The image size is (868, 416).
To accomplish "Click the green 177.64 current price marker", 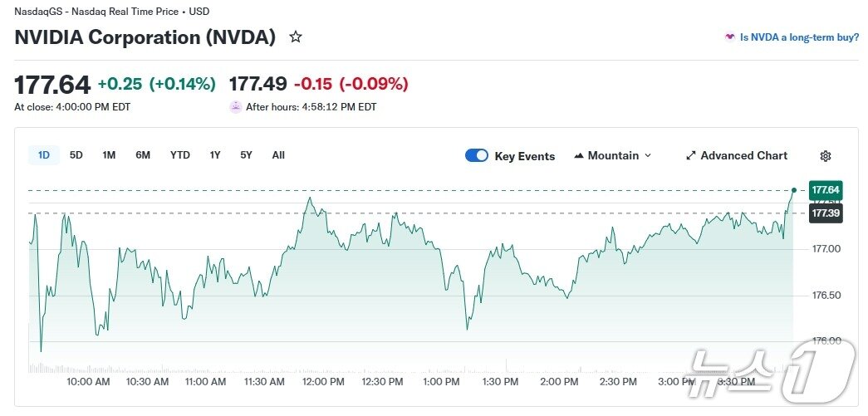I will (826, 190).
